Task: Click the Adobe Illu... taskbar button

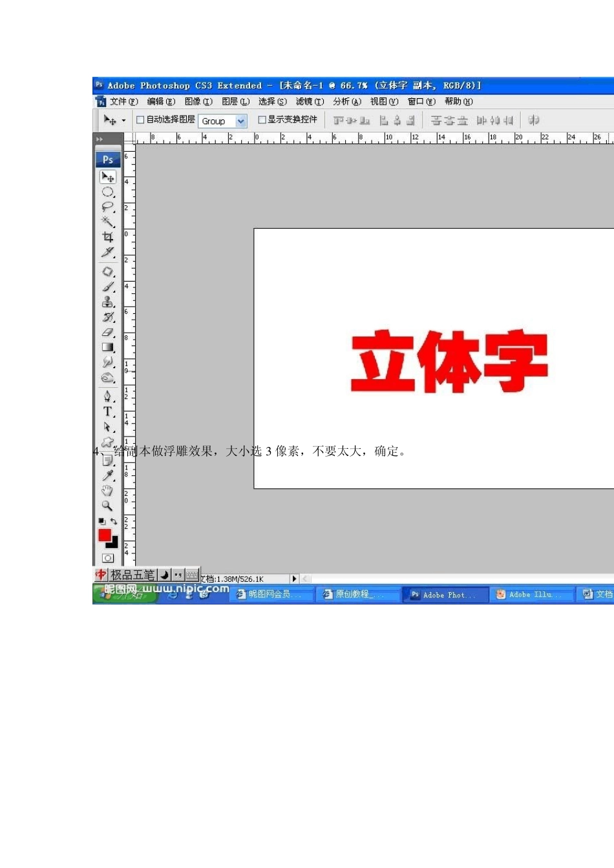Action: 533,594
